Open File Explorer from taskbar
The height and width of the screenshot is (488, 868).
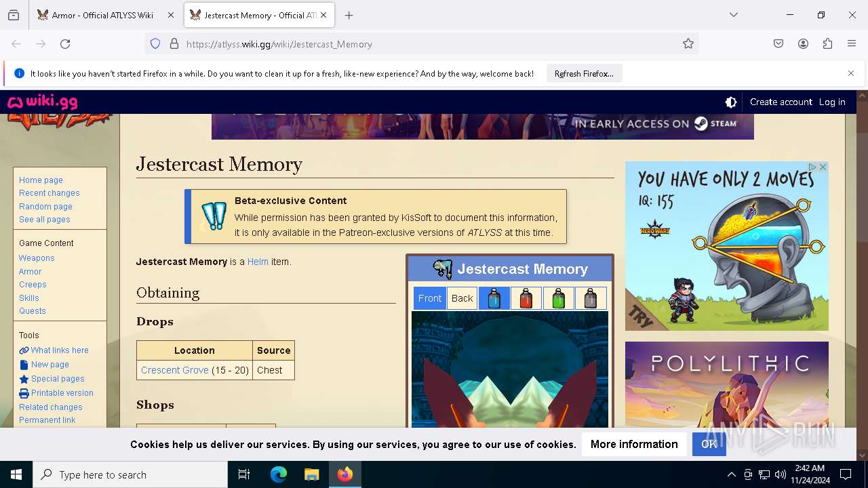tap(311, 474)
